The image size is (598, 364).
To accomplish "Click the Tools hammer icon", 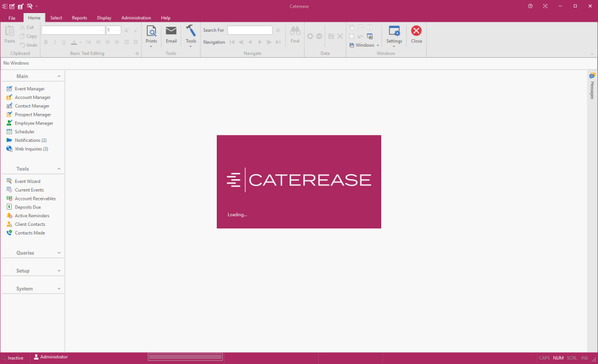I will (191, 30).
